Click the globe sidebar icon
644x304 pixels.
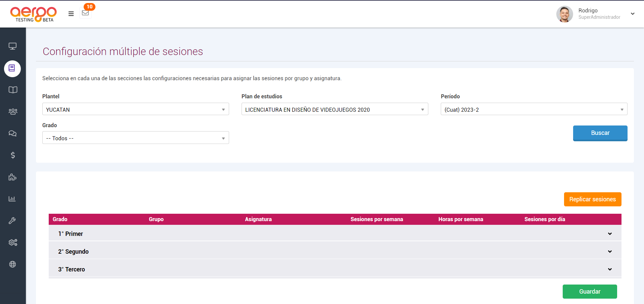click(12, 264)
